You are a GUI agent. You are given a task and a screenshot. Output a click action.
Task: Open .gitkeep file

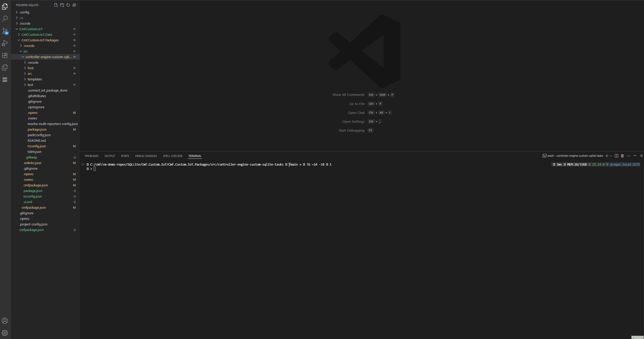click(x=46, y=157)
